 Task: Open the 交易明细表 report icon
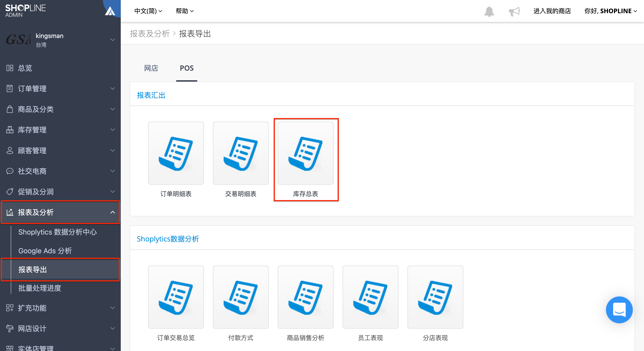pyautogui.click(x=241, y=153)
